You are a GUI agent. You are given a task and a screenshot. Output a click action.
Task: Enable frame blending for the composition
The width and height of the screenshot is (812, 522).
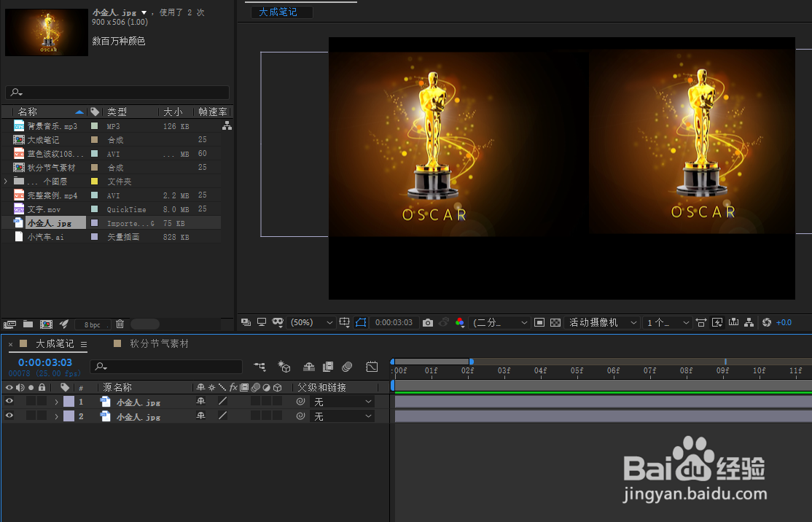[328, 367]
